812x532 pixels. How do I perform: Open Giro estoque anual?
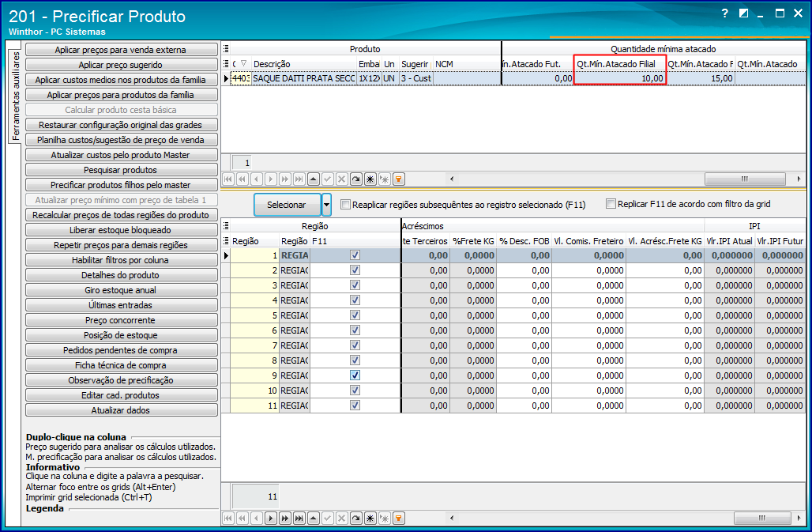(x=121, y=290)
